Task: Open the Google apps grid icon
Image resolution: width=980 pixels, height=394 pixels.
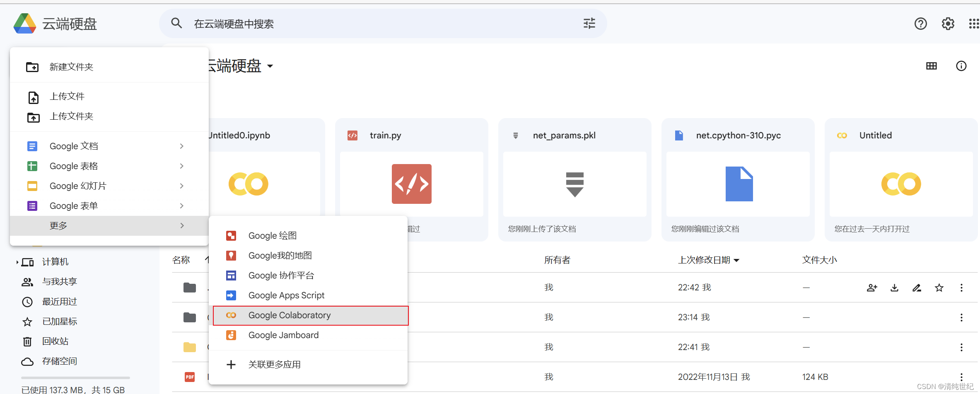Action: tap(974, 24)
